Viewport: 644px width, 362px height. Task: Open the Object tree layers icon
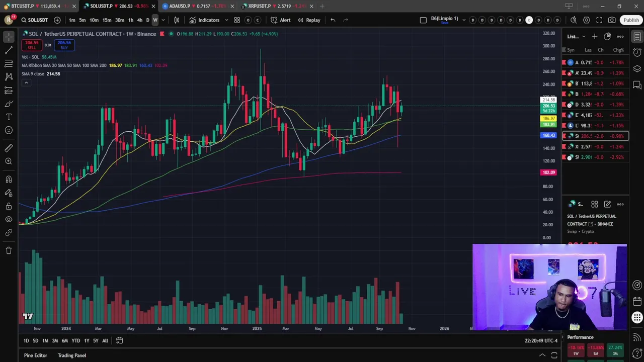637,68
